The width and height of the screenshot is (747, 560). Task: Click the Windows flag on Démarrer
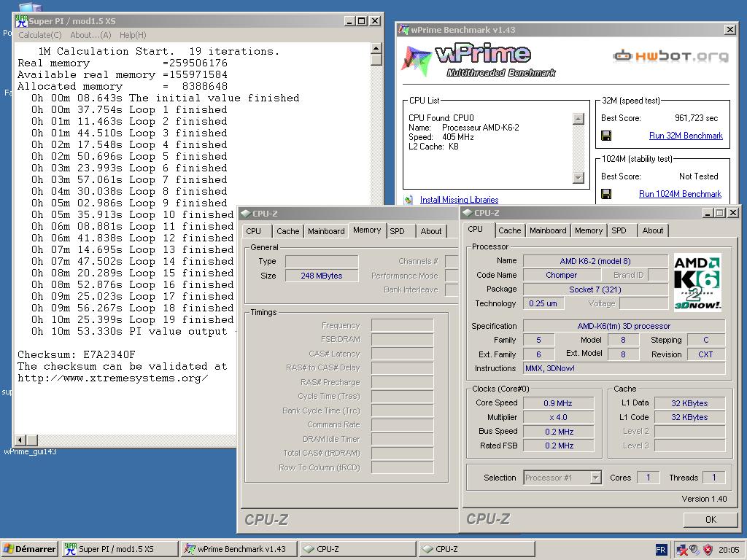pos(9,548)
